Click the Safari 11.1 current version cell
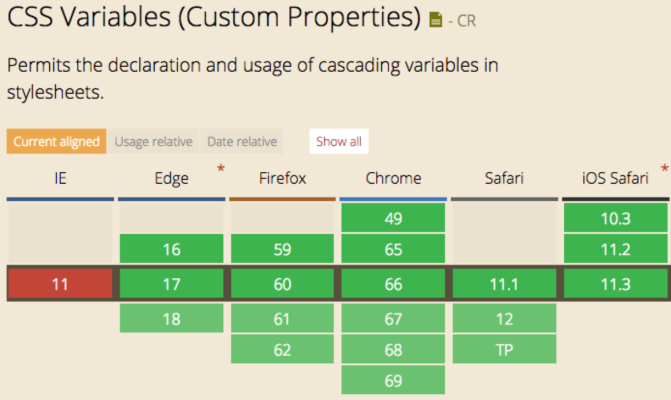671x400 pixels. pos(505,284)
